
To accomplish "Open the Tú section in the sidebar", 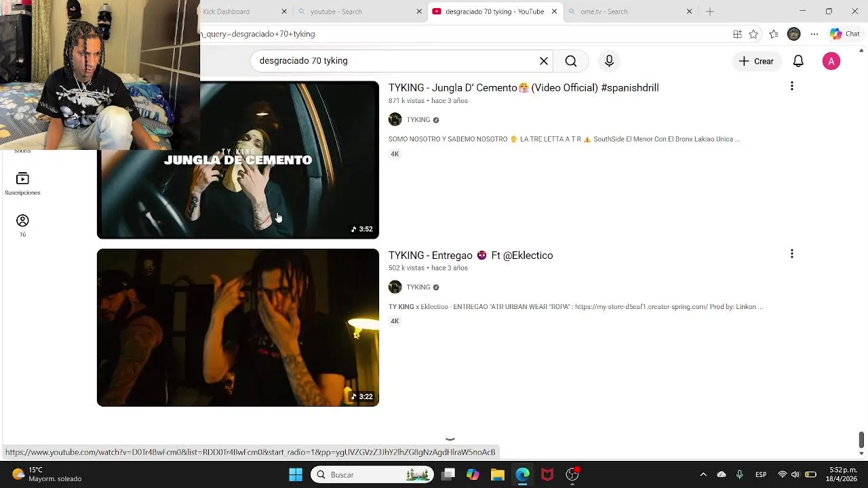I will point(22,226).
